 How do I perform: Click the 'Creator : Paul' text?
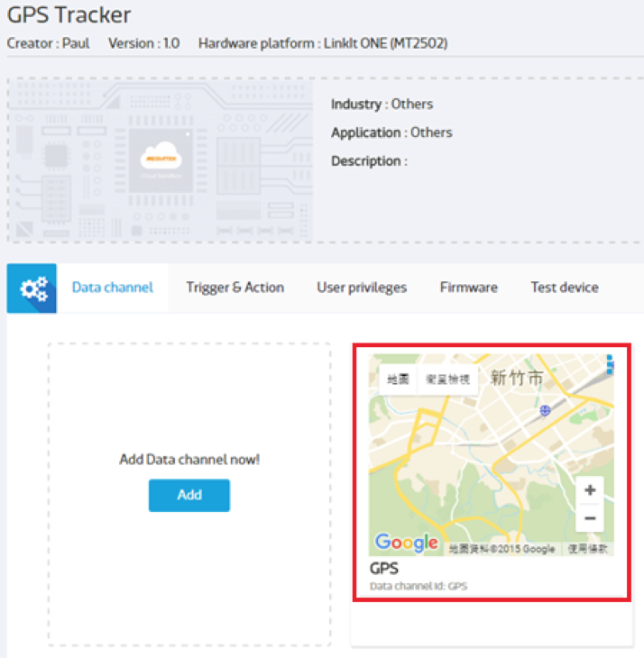click(49, 43)
